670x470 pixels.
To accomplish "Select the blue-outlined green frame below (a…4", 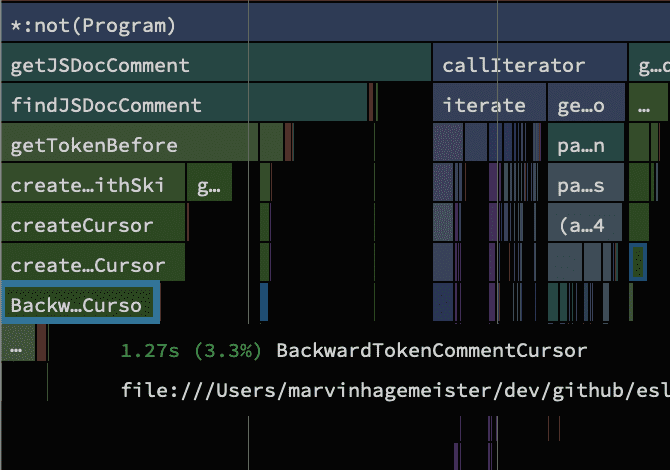I will click(639, 262).
